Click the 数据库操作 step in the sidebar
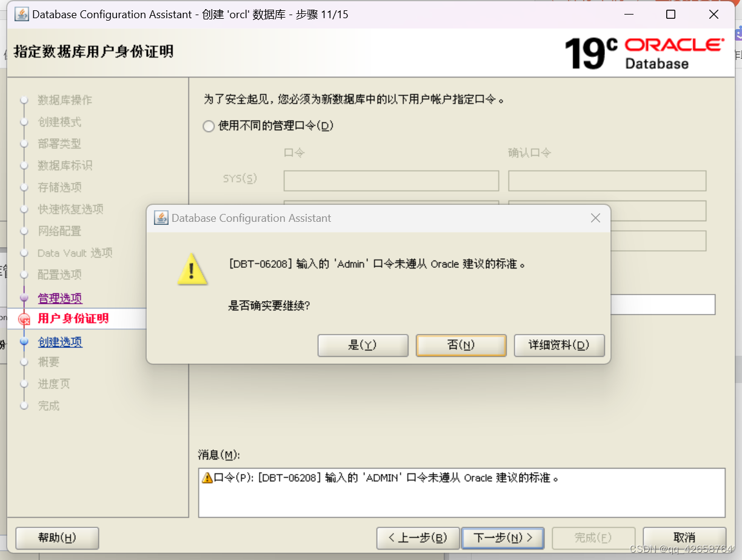742x560 pixels. click(65, 100)
